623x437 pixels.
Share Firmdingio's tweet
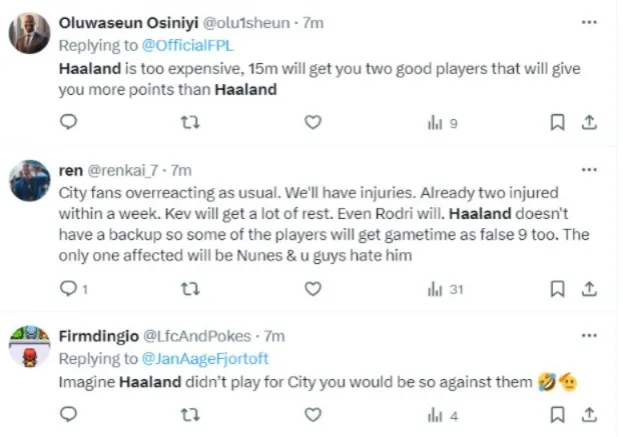[x=589, y=413]
